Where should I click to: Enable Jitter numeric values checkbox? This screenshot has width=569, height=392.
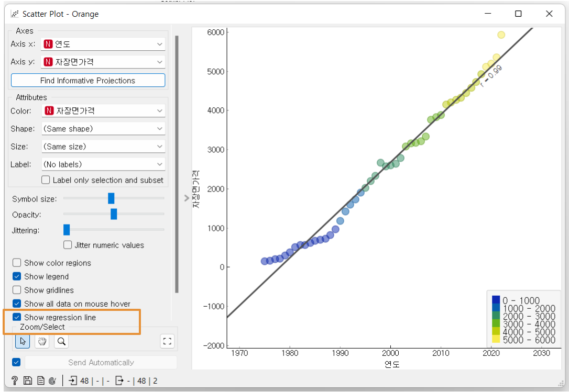point(68,245)
